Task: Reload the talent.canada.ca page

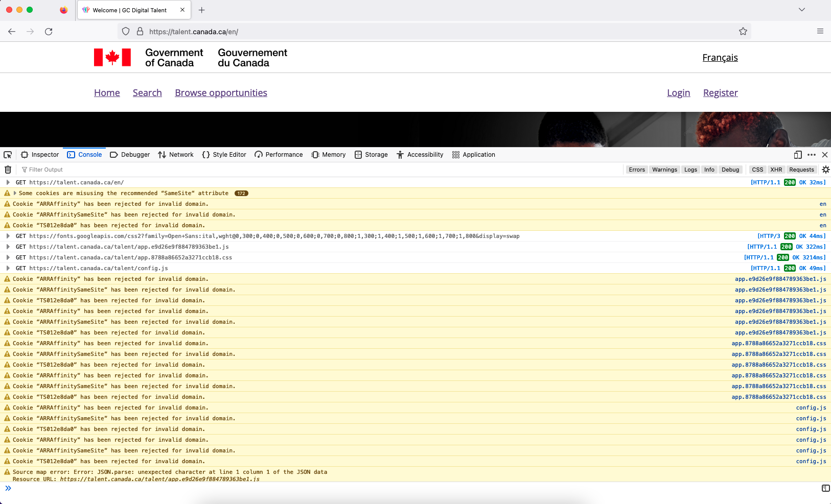Action: tap(49, 31)
